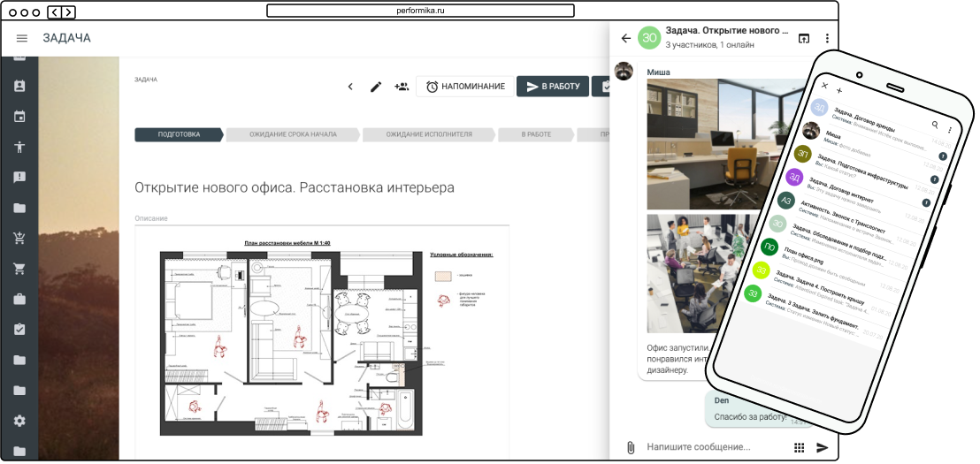Create new chat with phone plus icon
The width and height of the screenshot is (980, 464).
(x=839, y=90)
